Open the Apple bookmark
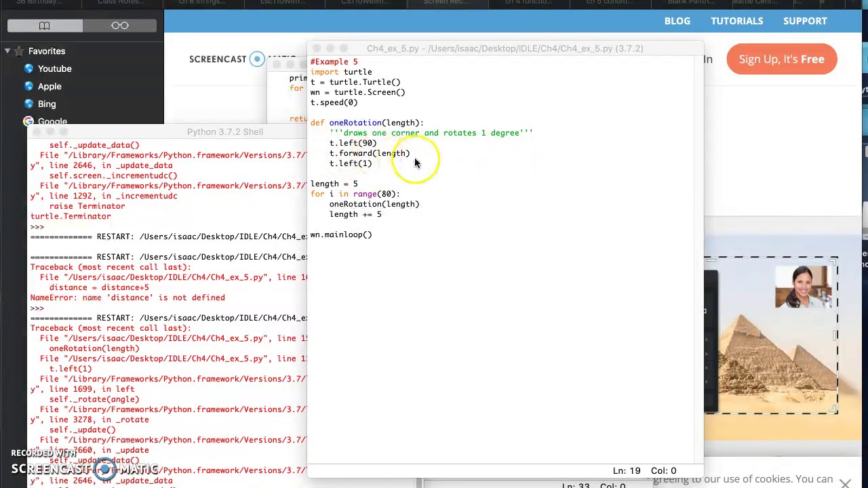This screenshot has height=488, width=868. click(x=50, y=86)
